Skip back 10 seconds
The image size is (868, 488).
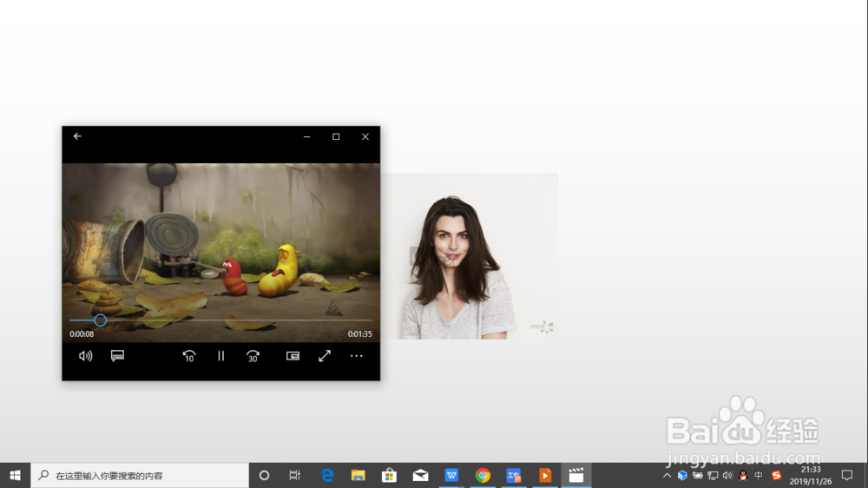click(x=189, y=356)
